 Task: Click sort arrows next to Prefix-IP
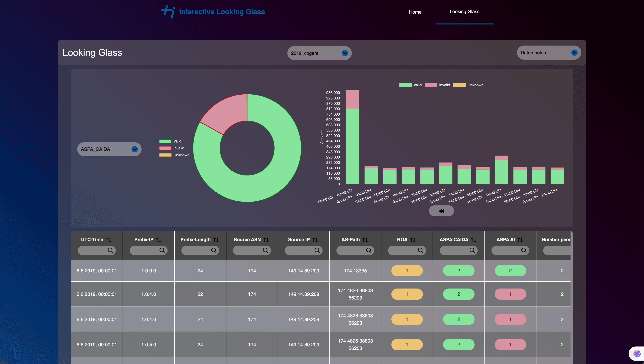[x=159, y=240]
